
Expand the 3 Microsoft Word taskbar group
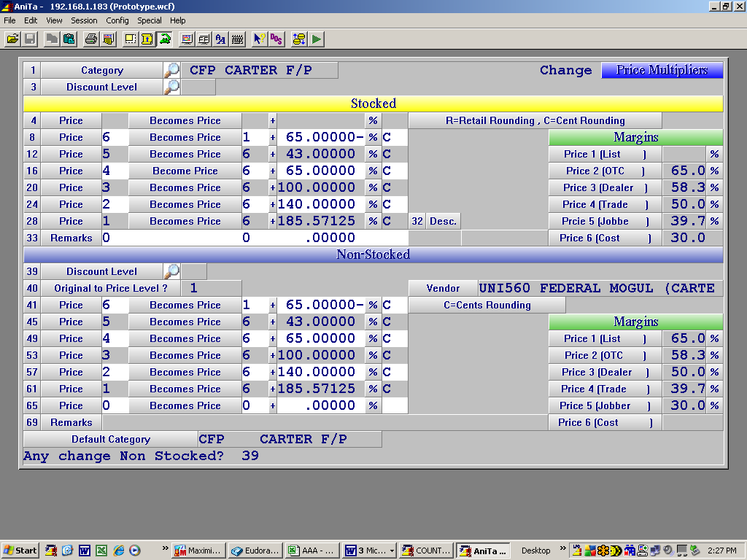coord(370,551)
